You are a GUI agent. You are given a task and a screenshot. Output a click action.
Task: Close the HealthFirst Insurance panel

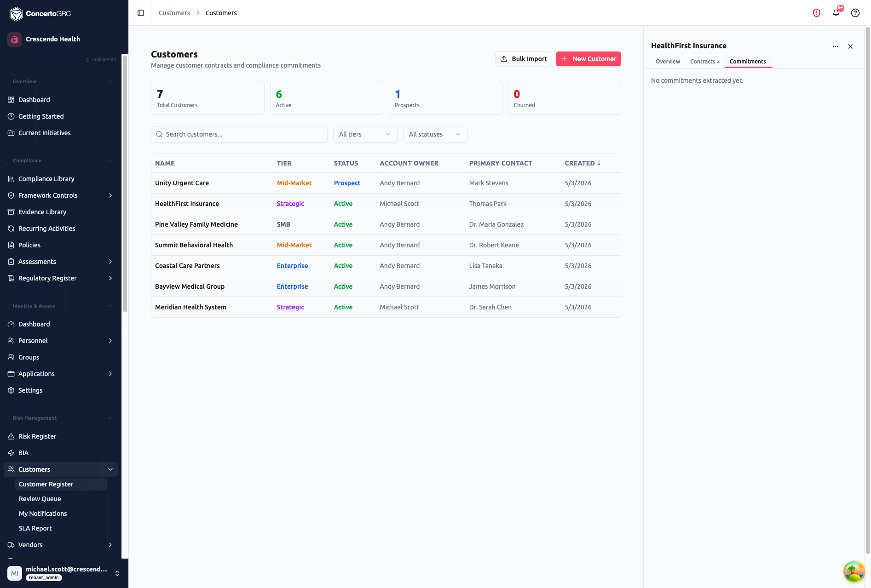point(850,46)
